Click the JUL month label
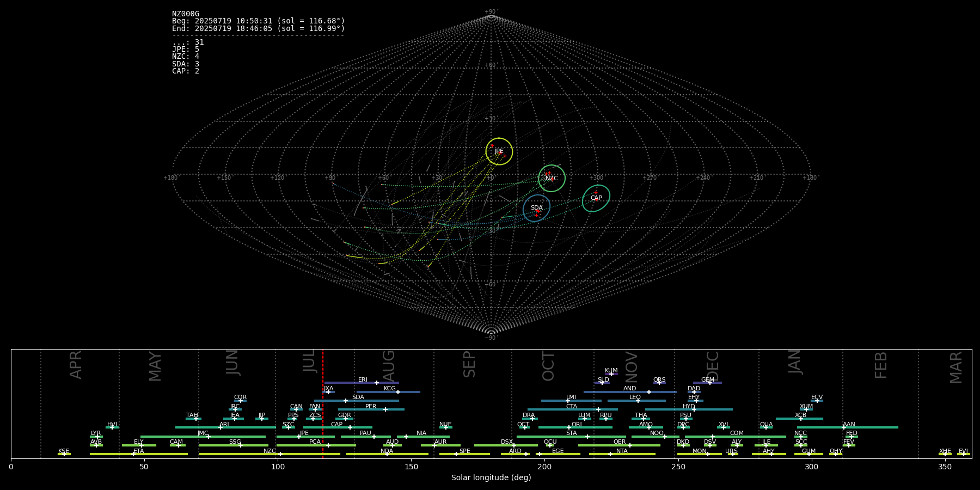Viewport: 980px width, 490px height. [309, 362]
